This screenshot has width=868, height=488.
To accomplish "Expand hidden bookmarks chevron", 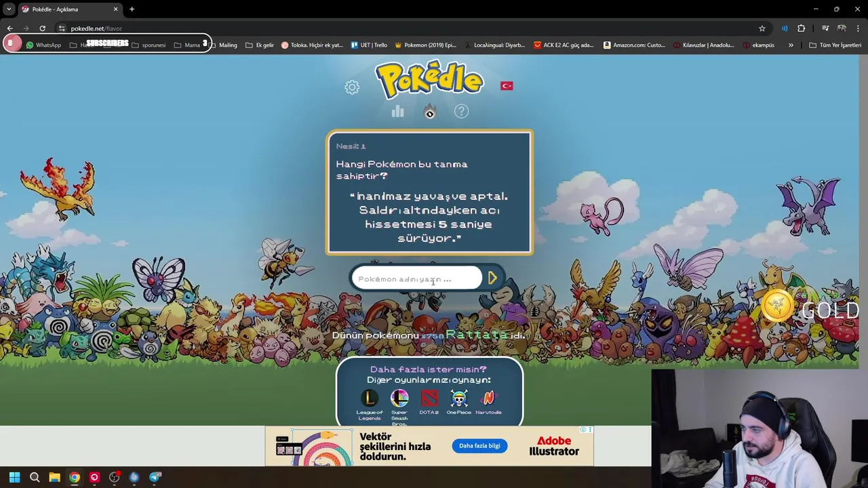I will [791, 45].
